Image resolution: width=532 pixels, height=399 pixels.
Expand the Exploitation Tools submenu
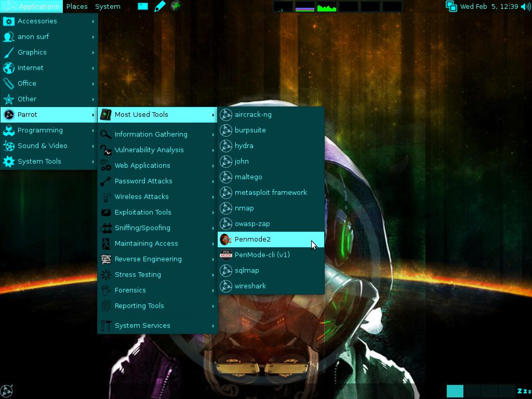143,212
